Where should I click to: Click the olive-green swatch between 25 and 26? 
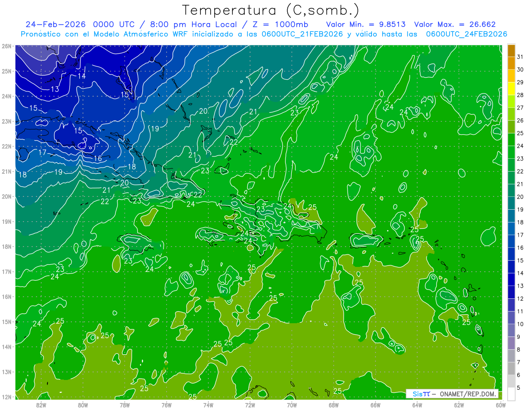tap(511, 127)
